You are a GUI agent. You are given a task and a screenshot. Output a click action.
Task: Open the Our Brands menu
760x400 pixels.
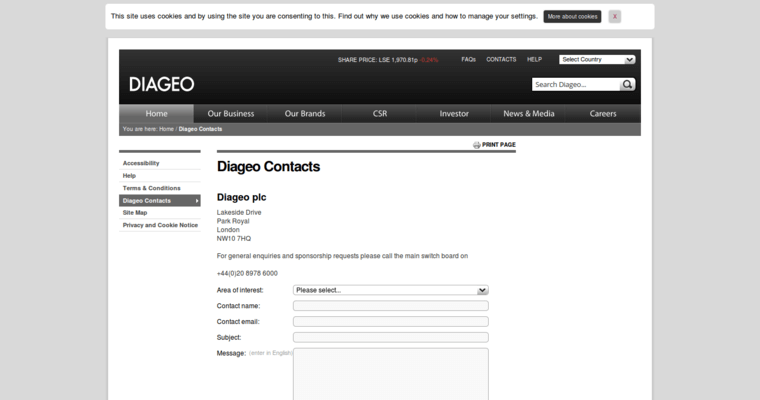point(305,114)
